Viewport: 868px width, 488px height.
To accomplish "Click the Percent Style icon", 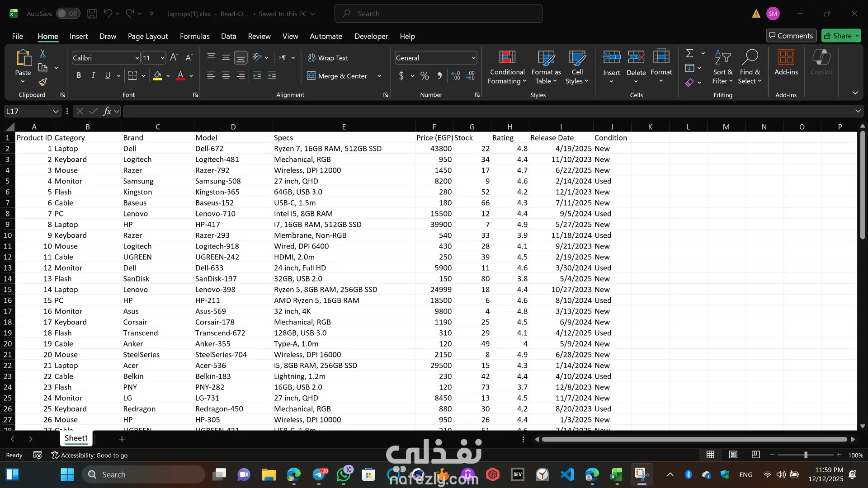I will click(425, 76).
